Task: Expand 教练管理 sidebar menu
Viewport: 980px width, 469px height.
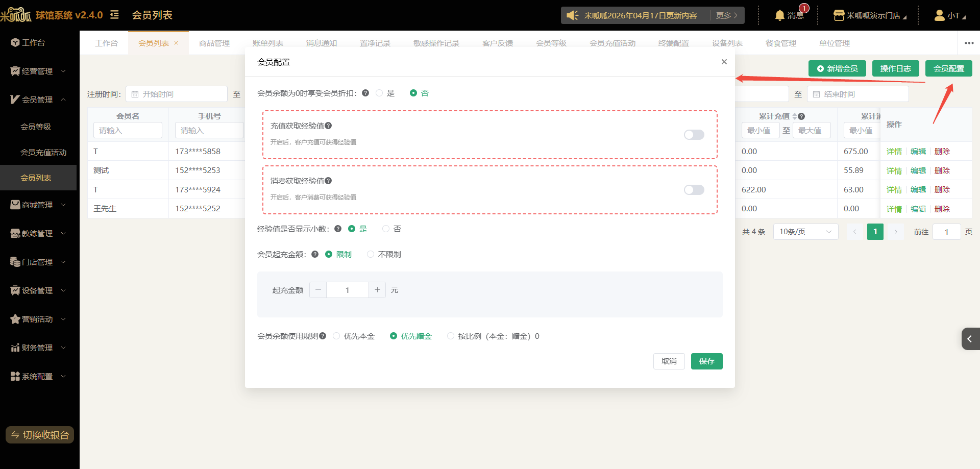Action: point(38,233)
